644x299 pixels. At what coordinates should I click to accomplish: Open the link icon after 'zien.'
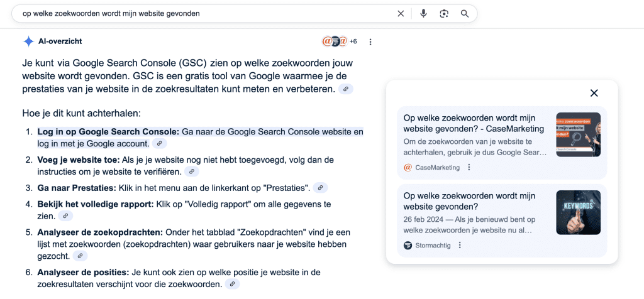click(x=65, y=215)
